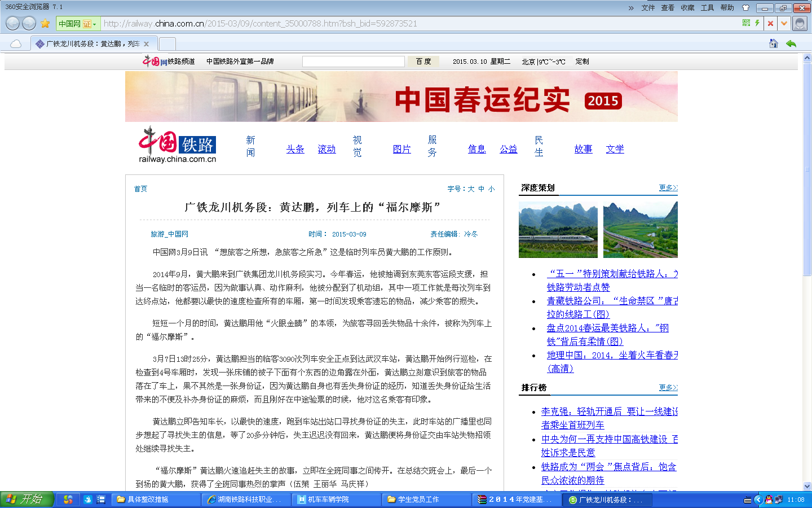Select the 广铁龙川机务段 browser tab
This screenshot has width=812, height=508.
click(x=92, y=43)
